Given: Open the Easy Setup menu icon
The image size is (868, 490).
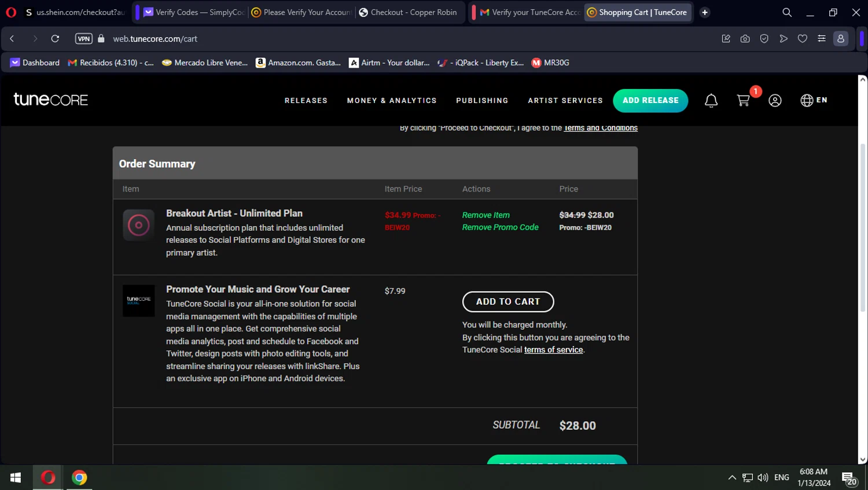Looking at the screenshot, I should click(822, 39).
